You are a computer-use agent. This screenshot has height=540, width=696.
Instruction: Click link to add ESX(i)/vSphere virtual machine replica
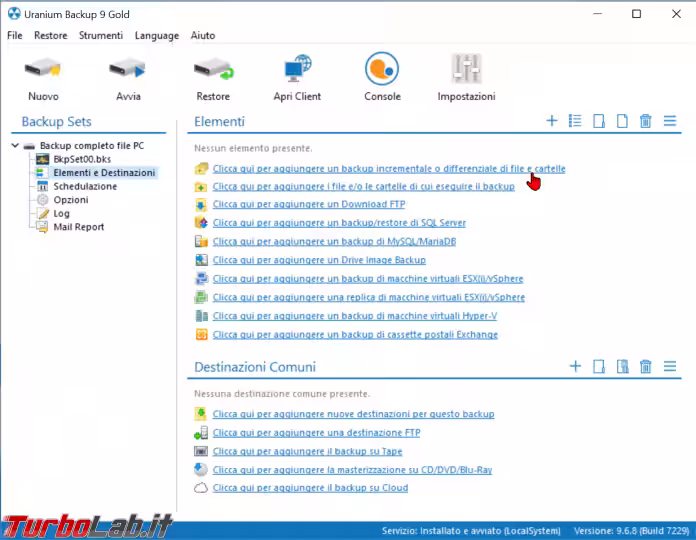369,297
